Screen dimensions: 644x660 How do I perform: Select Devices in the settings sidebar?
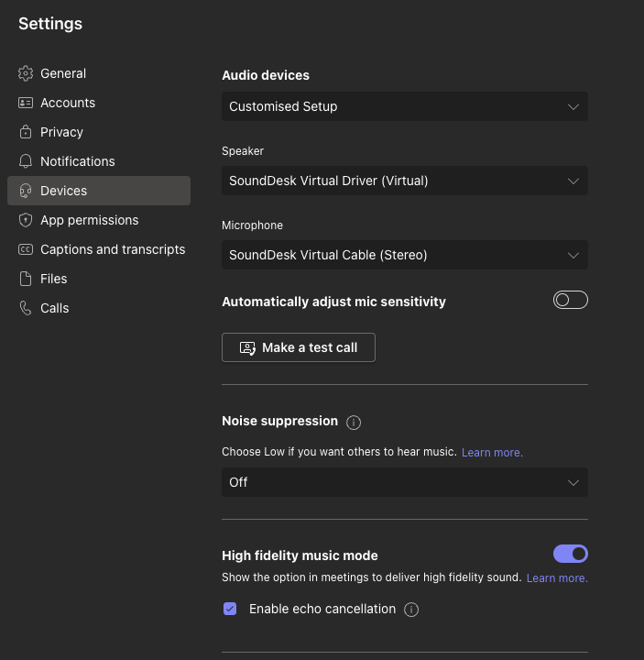63,191
